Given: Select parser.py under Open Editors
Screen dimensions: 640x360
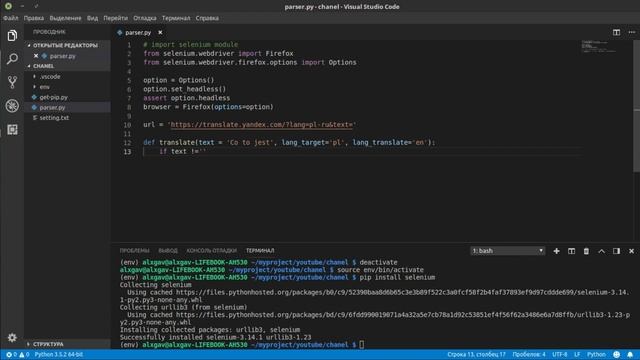Looking at the screenshot, I should click(x=62, y=56).
